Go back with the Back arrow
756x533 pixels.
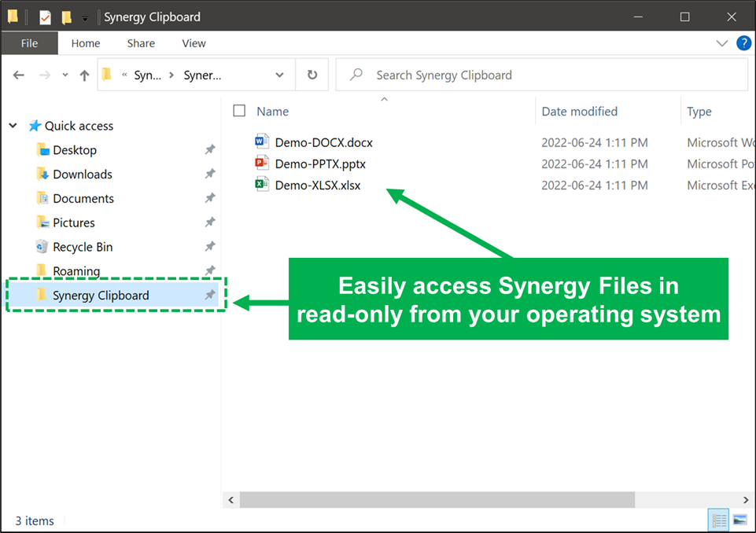click(x=19, y=75)
